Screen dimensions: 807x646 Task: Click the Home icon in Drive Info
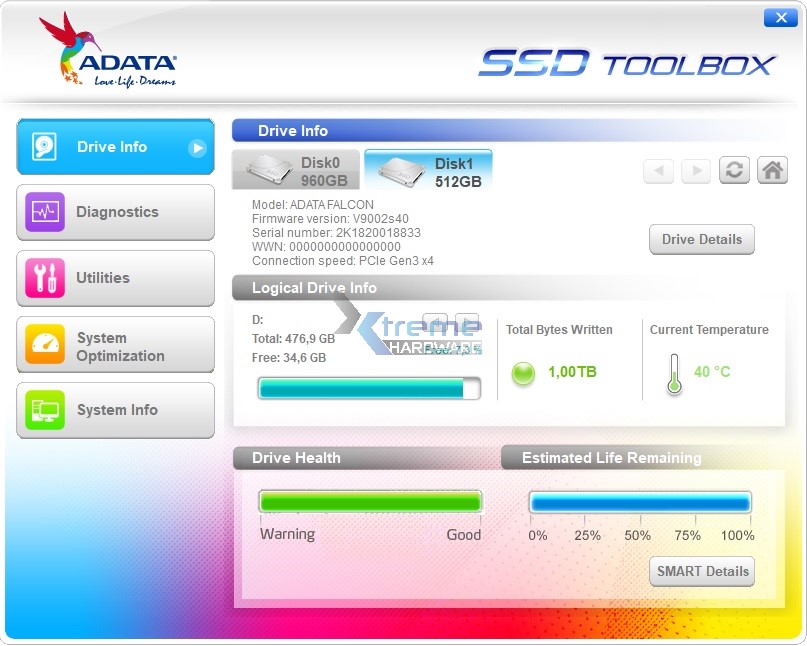coord(772,170)
